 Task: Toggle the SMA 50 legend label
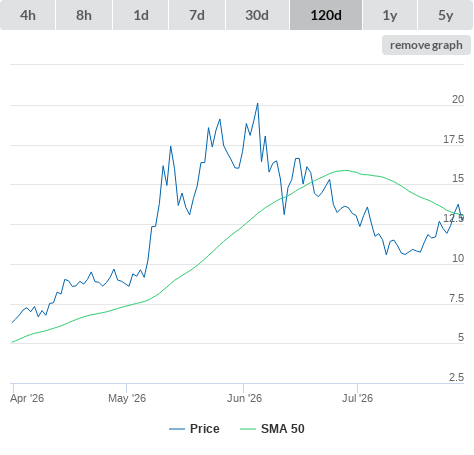283,429
